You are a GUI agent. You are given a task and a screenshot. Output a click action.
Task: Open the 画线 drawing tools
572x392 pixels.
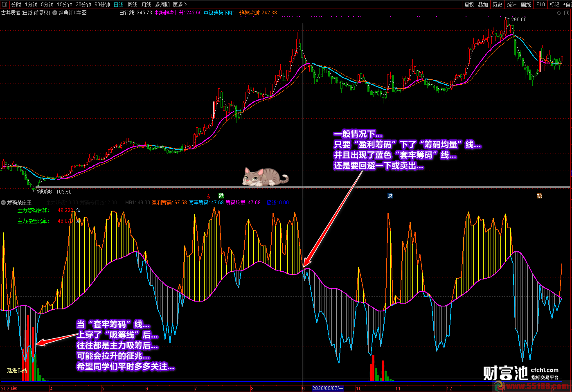526,5
